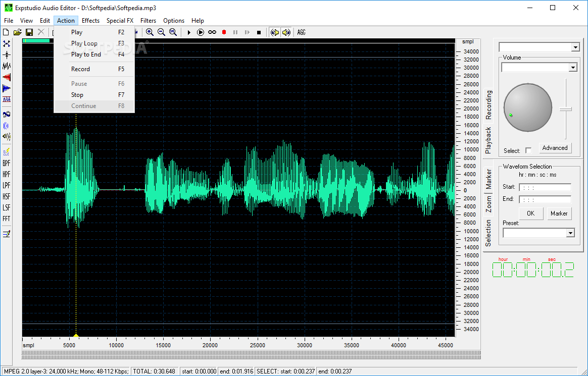This screenshot has width=588, height=376.
Task: Choose Play Loop in the Action menu
Action: [94, 43]
